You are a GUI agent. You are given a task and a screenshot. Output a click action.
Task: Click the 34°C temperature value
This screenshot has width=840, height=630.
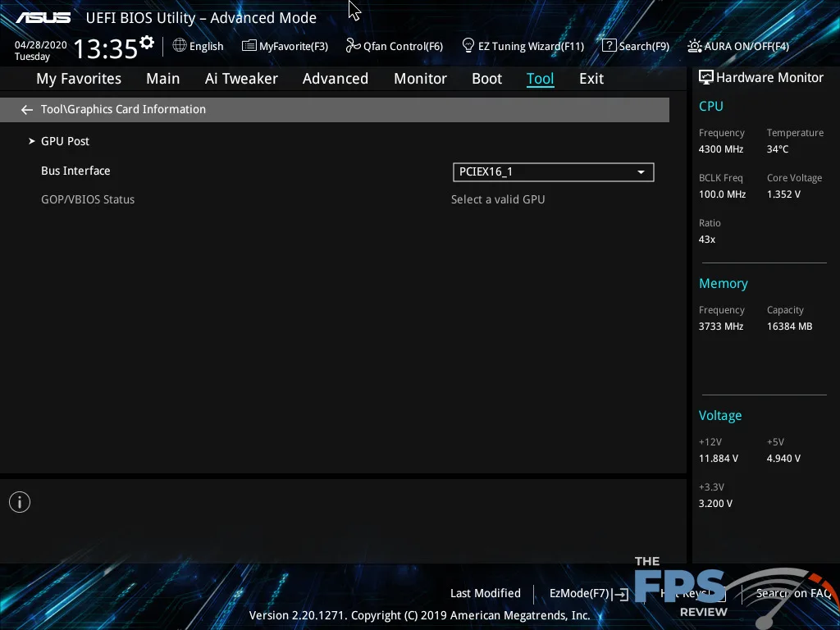point(778,149)
